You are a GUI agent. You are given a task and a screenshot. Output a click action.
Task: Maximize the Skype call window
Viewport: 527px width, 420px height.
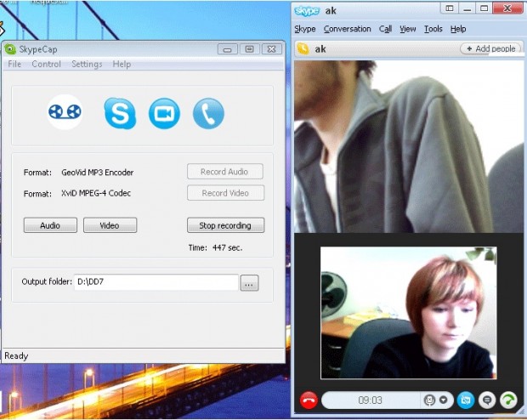[484, 9]
